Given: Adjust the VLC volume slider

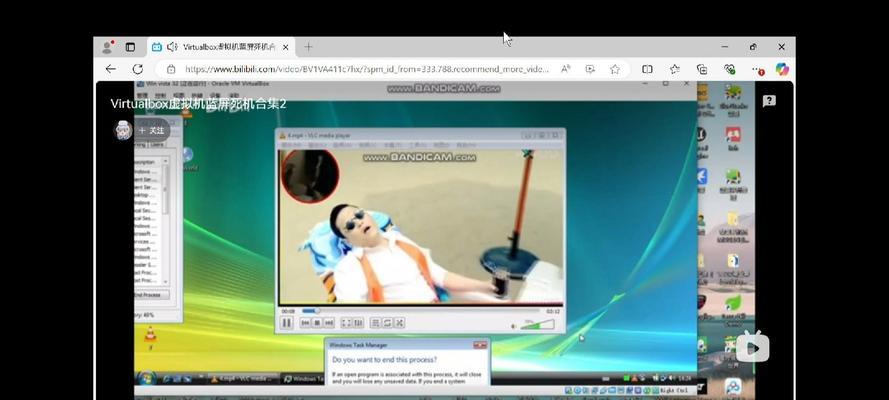Looking at the screenshot, I should click(x=537, y=324).
